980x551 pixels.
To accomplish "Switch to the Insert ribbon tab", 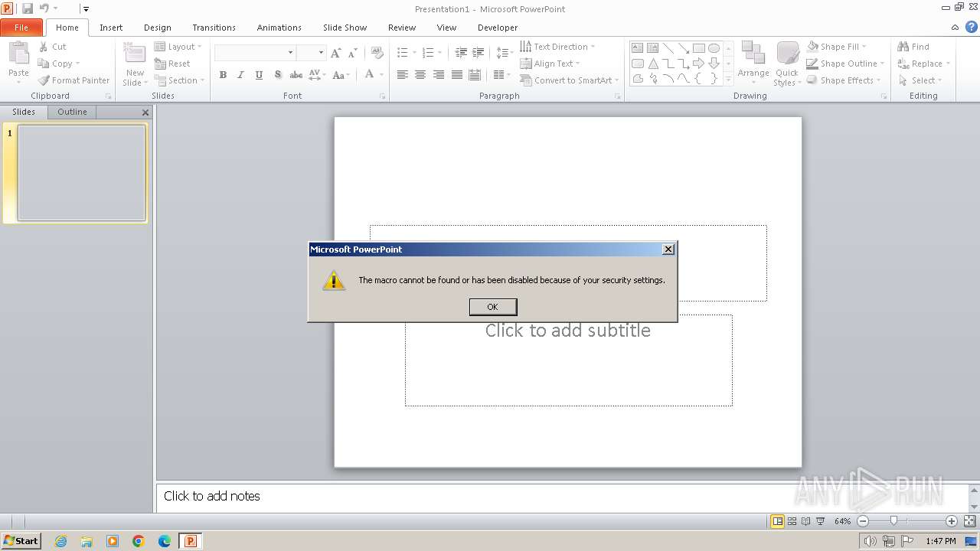I will pyautogui.click(x=111, y=28).
